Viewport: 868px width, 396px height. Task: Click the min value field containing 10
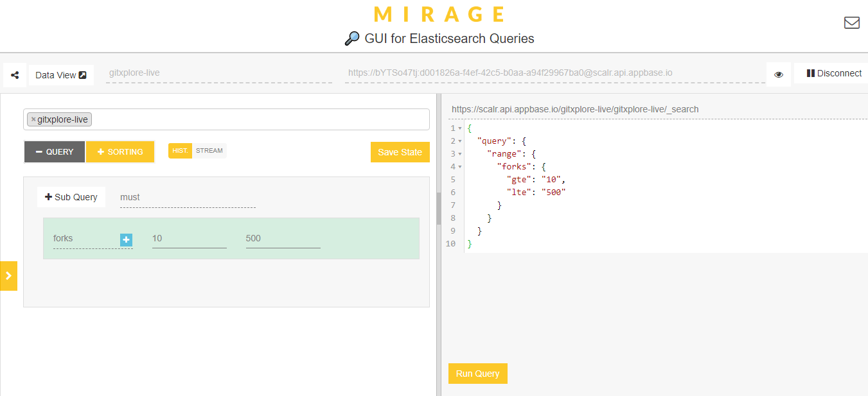click(x=189, y=239)
